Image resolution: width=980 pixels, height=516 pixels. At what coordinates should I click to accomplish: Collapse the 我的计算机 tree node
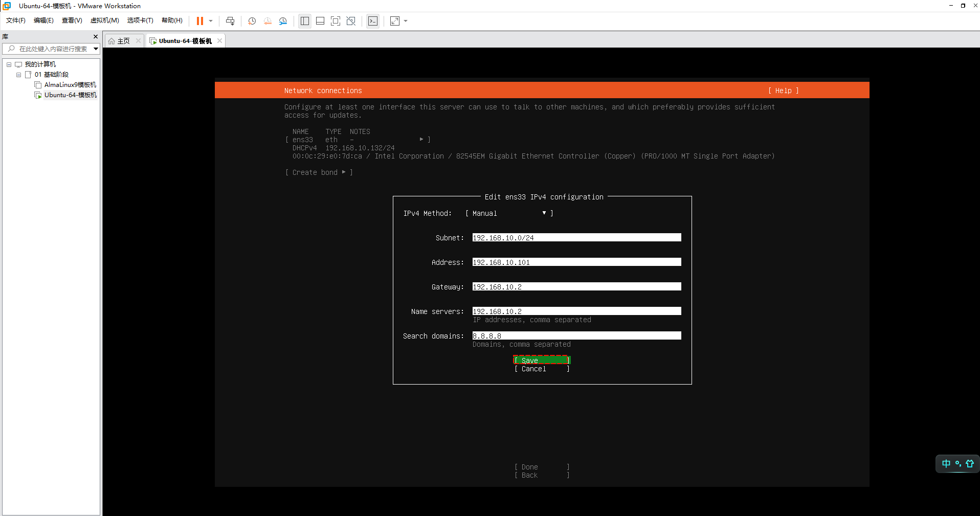click(9, 64)
